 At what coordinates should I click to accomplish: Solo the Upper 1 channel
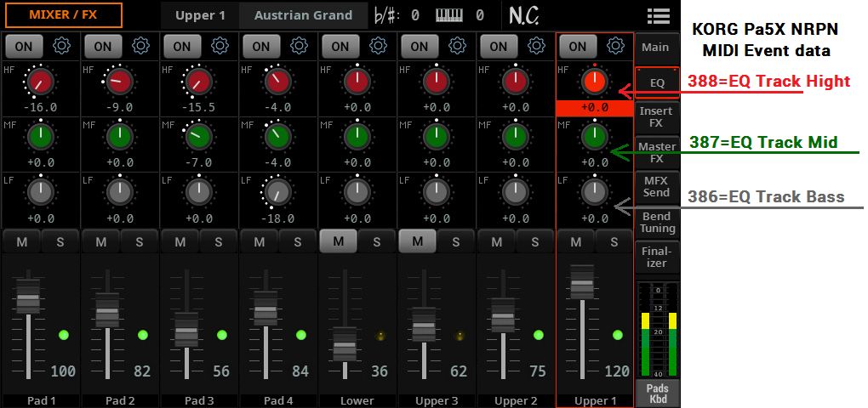coord(614,241)
